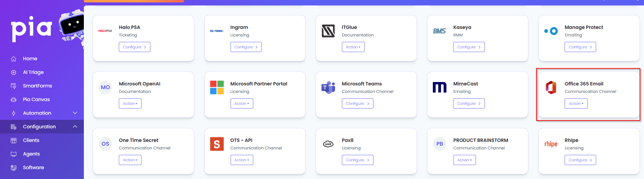Configure the Kaseya integration
This screenshot has height=179, width=644.
point(469,47)
